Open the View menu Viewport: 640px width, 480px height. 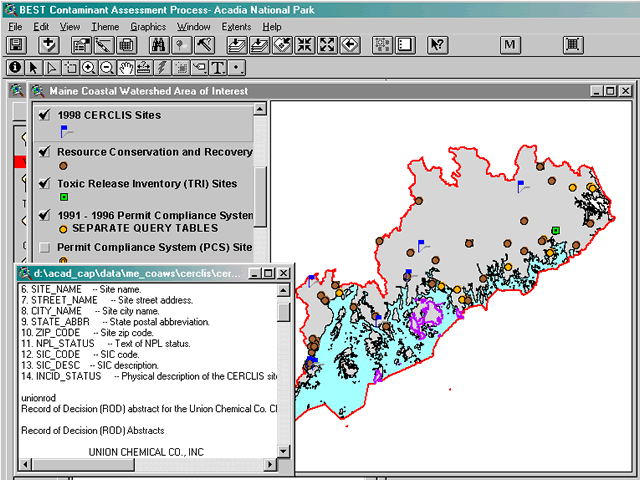(x=70, y=27)
